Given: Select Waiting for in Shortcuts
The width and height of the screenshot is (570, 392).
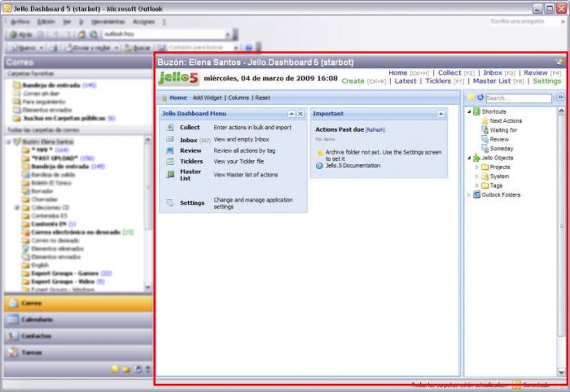Looking at the screenshot, I should pyautogui.click(x=503, y=130).
